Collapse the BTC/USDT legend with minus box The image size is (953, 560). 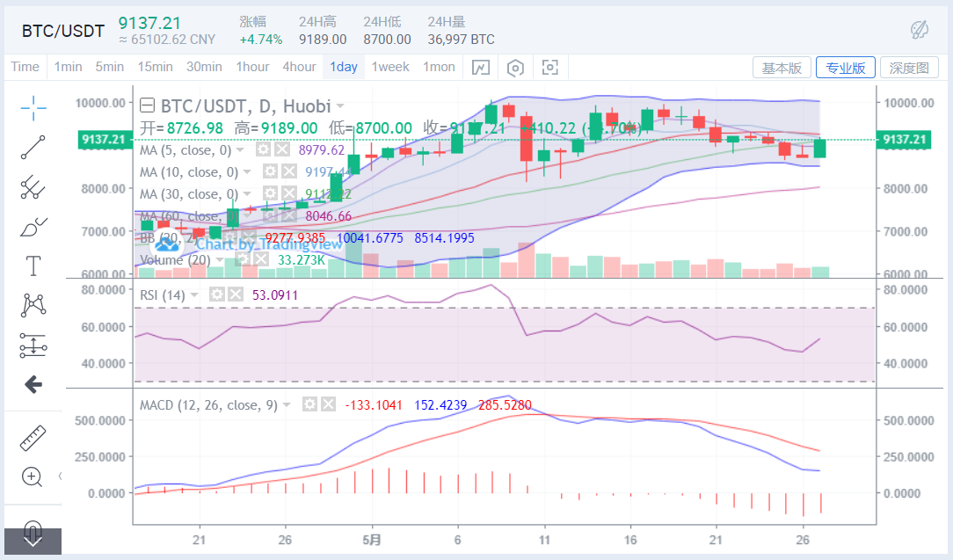pos(147,105)
